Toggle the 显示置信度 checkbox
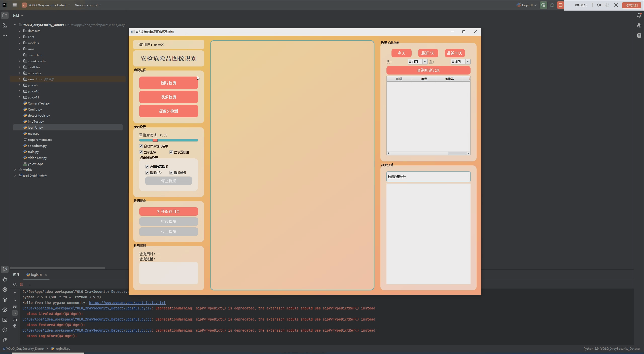 tap(171, 152)
